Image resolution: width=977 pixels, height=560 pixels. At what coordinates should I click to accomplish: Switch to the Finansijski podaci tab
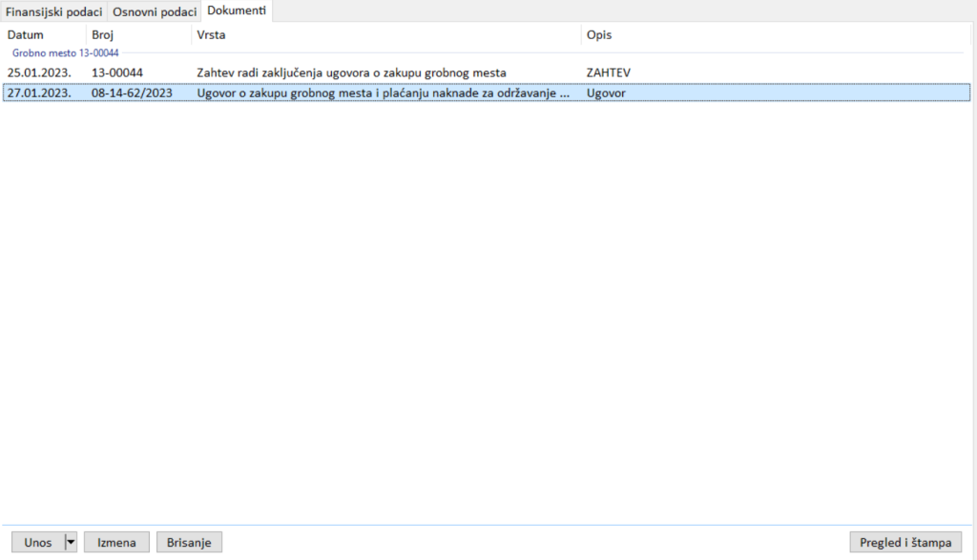pos(54,11)
